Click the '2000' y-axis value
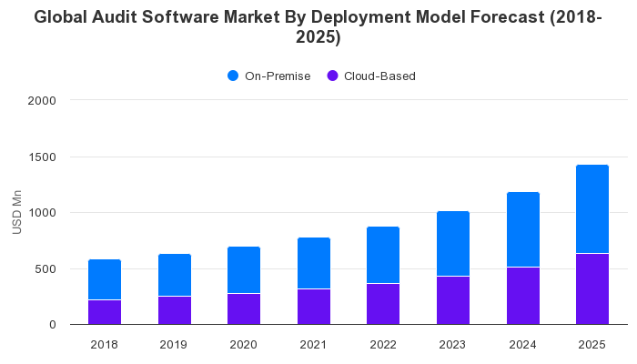The image size is (637, 364). click(x=42, y=101)
